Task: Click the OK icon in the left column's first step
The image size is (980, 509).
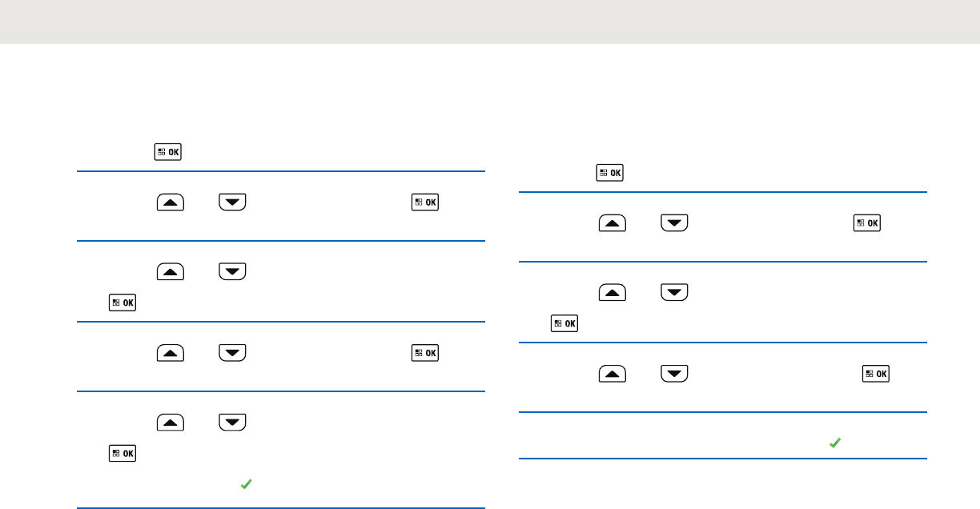Action: click(167, 152)
